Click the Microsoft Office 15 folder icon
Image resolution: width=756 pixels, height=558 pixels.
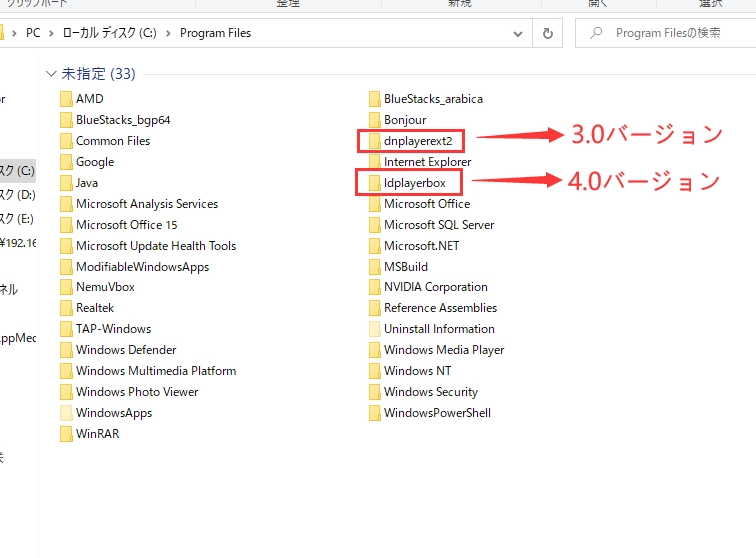coord(66,225)
